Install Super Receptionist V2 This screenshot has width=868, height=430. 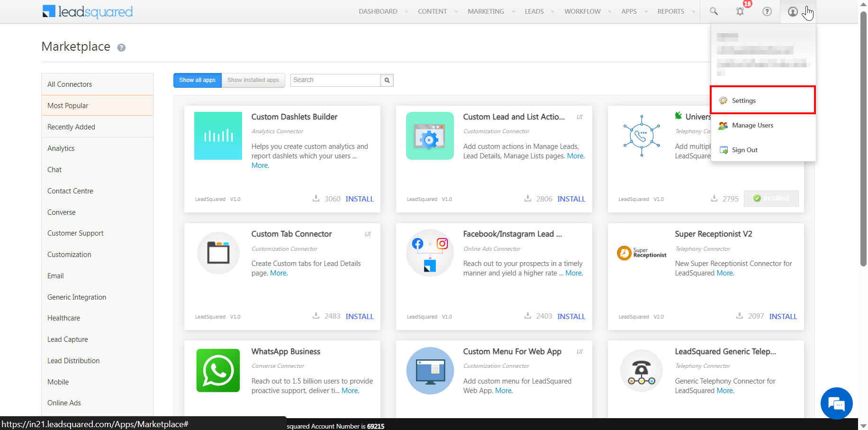tap(783, 316)
